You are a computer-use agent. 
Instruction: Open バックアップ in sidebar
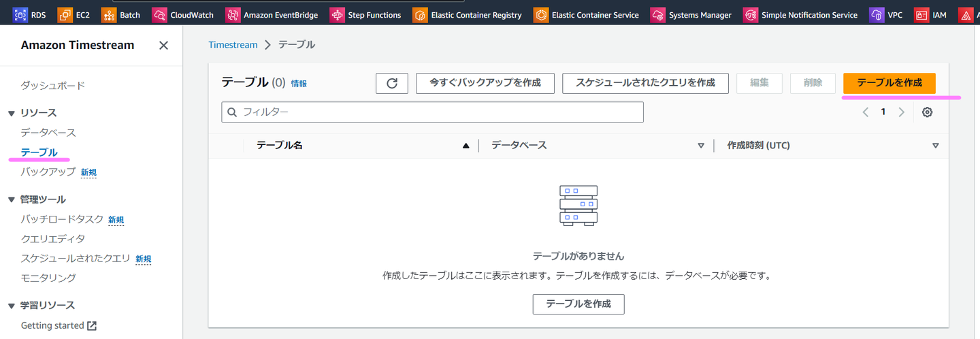48,172
